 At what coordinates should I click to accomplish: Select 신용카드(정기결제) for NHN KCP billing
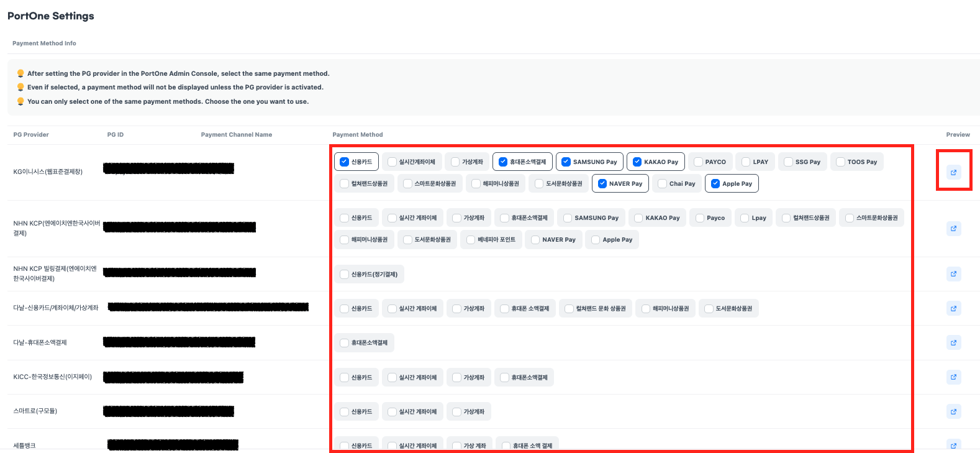tap(345, 274)
